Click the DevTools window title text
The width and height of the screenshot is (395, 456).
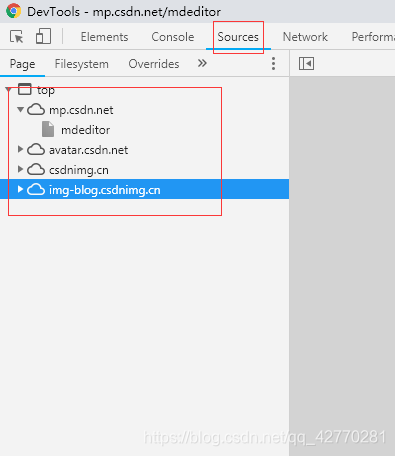[124, 12]
